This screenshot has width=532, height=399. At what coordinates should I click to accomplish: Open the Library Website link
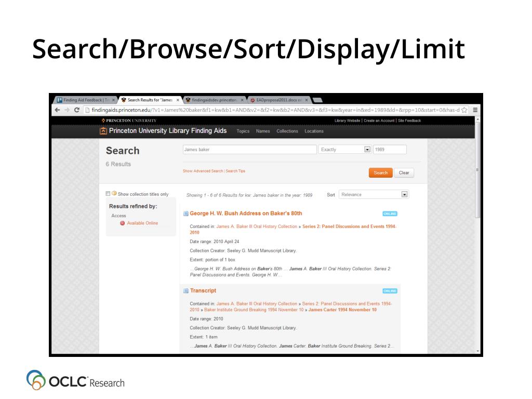click(347, 121)
